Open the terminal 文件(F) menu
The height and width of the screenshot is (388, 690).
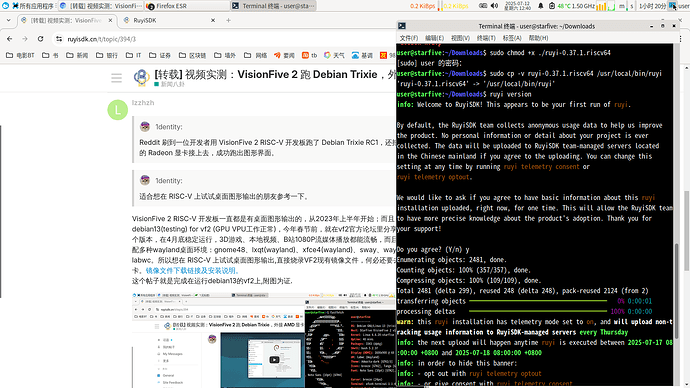[409, 38]
